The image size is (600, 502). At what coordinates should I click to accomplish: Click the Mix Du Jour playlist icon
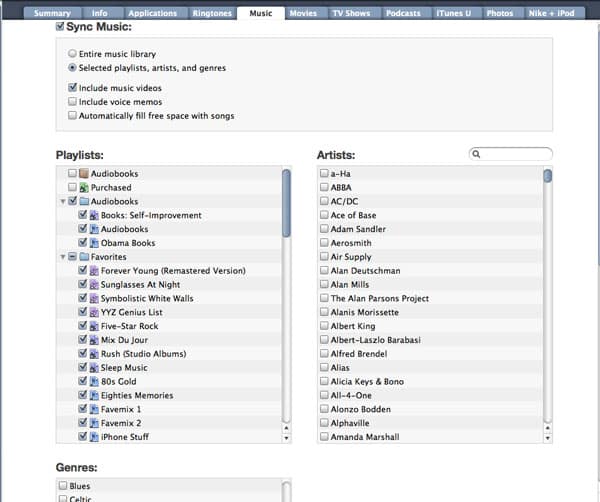94,340
